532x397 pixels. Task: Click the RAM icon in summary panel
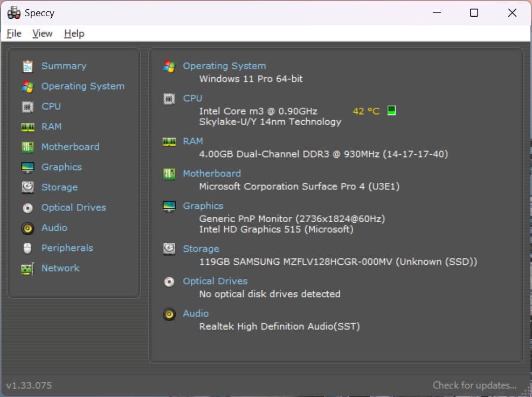tap(169, 142)
